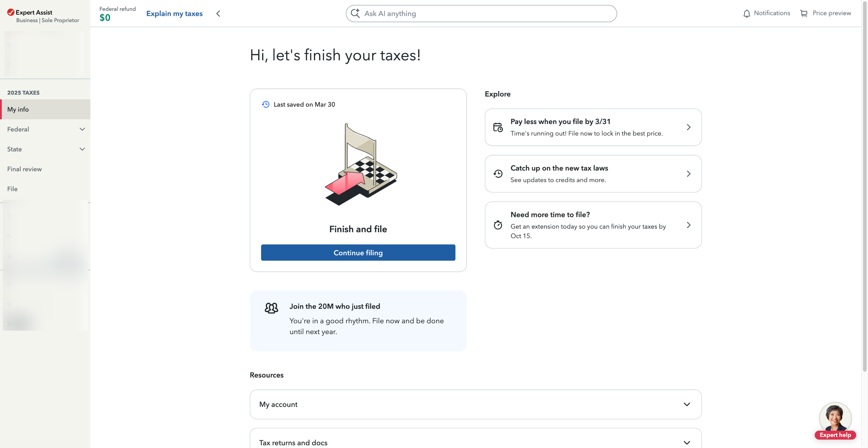Select File in the sidebar menu
868x448 pixels.
(x=12, y=189)
